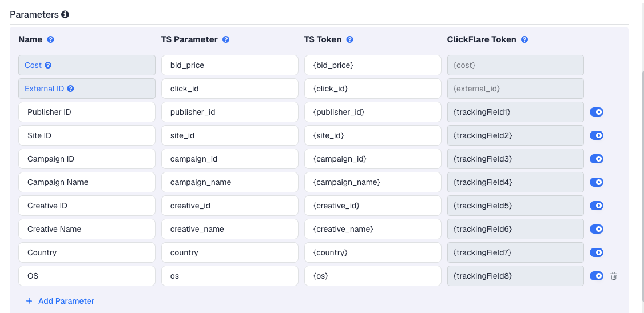The width and height of the screenshot is (644, 313).
Task: Click the bid_price TS Parameter field
Action: click(x=230, y=65)
